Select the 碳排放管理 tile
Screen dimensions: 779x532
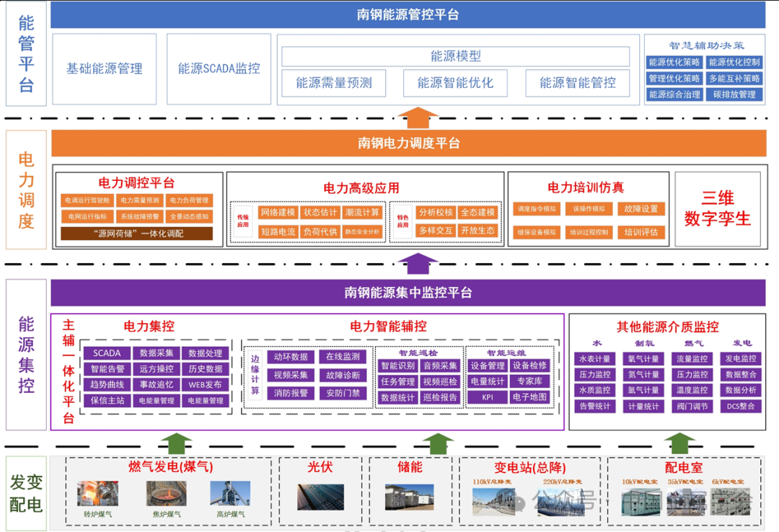point(734,94)
